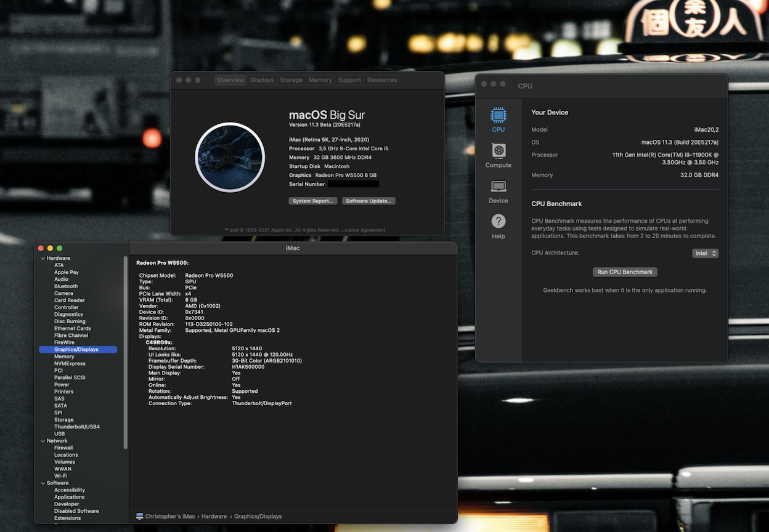Open the License Agreement link

click(364, 230)
